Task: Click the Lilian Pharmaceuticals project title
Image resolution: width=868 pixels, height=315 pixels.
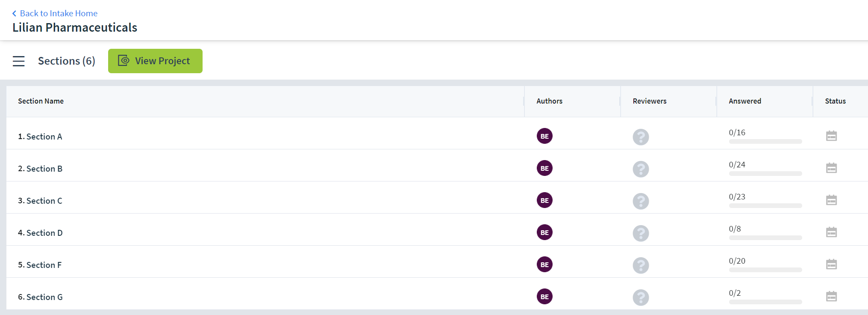Action: point(75,27)
